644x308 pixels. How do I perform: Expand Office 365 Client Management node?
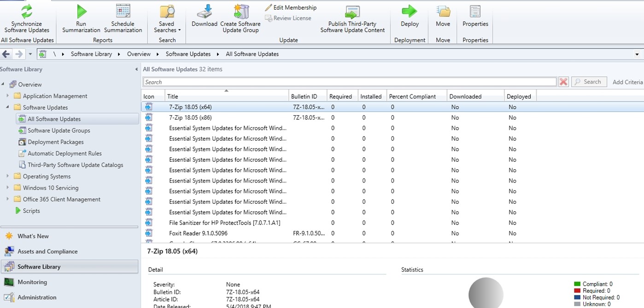tap(7, 199)
